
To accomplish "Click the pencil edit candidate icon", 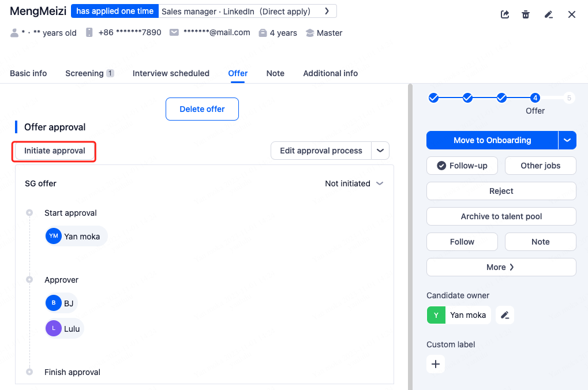I will click(x=549, y=14).
